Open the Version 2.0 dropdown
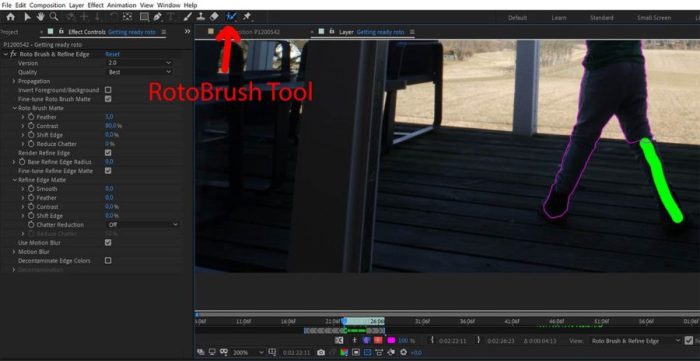This screenshot has width=700, height=361. point(139,63)
